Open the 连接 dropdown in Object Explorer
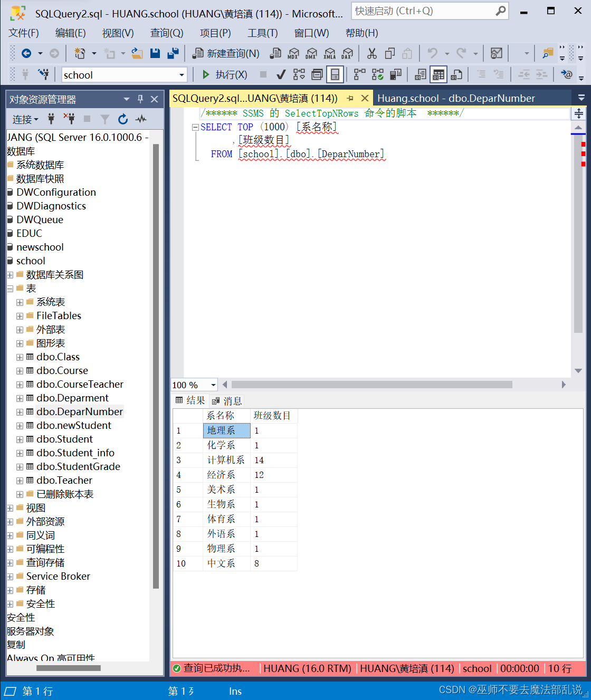 tap(25, 120)
